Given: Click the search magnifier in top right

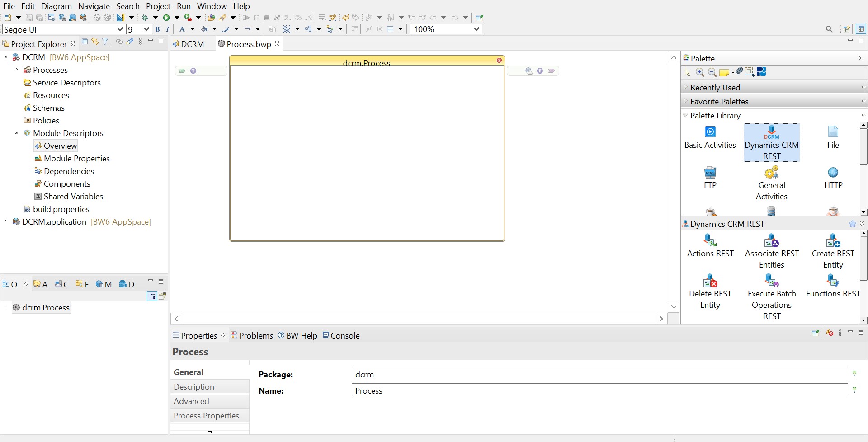Looking at the screenshot, I should 829,29.
